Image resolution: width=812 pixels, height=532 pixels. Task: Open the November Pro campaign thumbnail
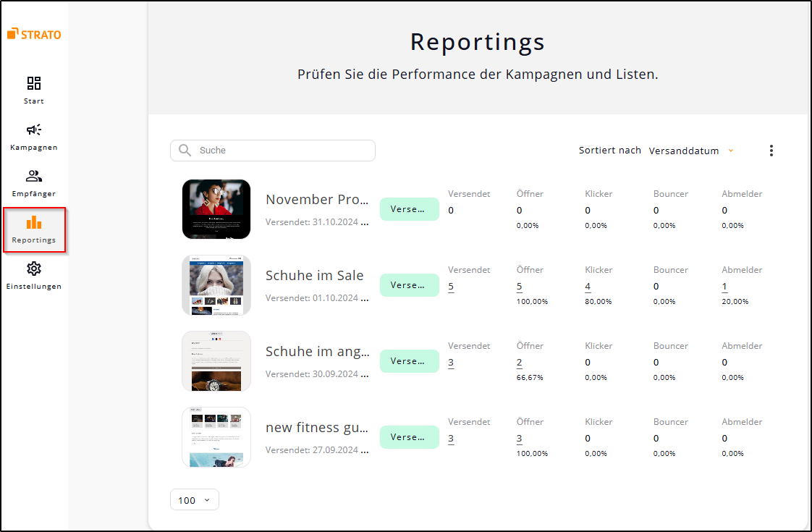tap(216, 209)
